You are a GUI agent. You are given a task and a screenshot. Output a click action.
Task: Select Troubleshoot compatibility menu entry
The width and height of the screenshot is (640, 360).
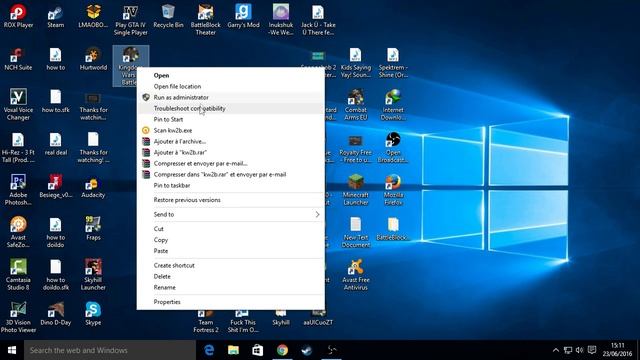point(231,108)
